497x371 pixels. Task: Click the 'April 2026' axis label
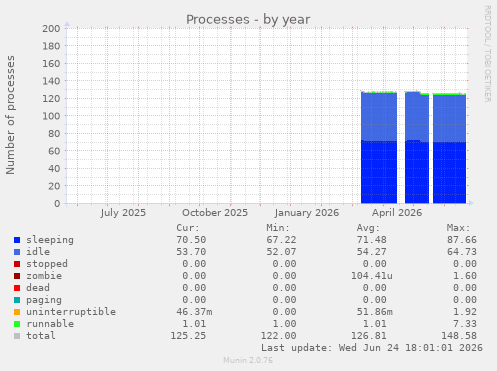(x=397, y=213)
